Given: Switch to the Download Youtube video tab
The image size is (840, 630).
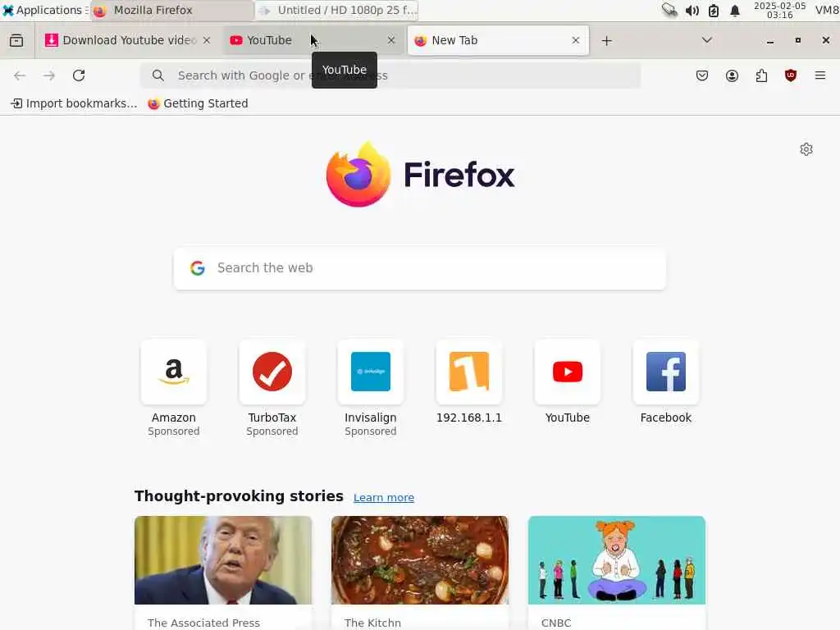Looking at the screenshot, I should 128,40.
